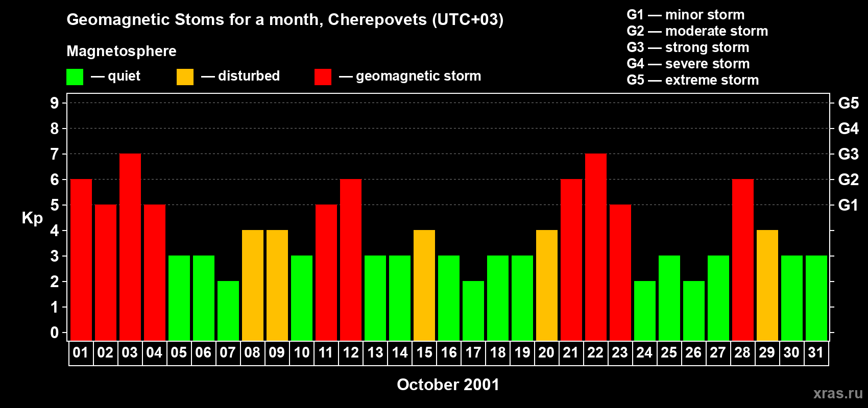The image size is (868, 408).
Task: Click the green bar for day 17
Action: click(x=473, y=311)
